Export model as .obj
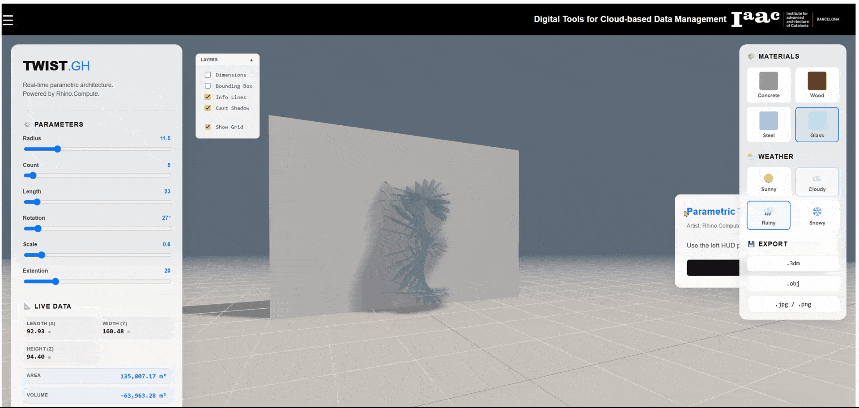 point(793,283)
